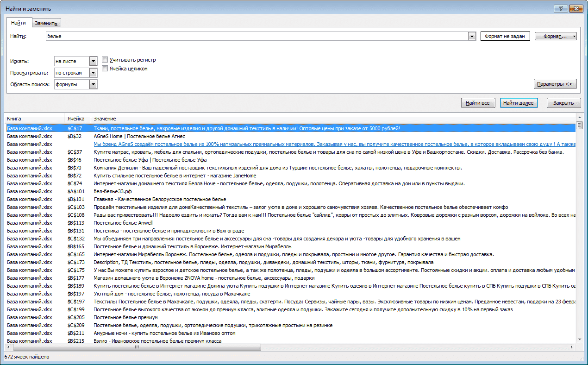
Task: Select result row for cell $C$197
Action: click(x=290, y=302)
